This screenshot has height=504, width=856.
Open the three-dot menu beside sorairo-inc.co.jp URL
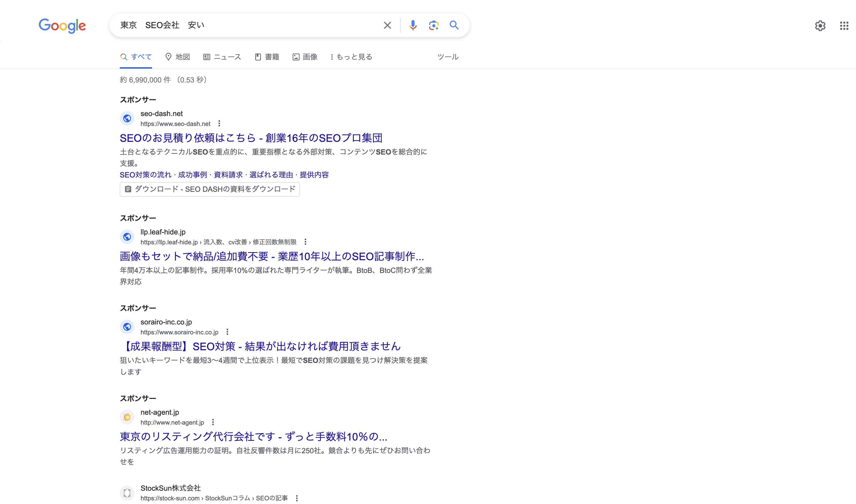click(227, 332)
